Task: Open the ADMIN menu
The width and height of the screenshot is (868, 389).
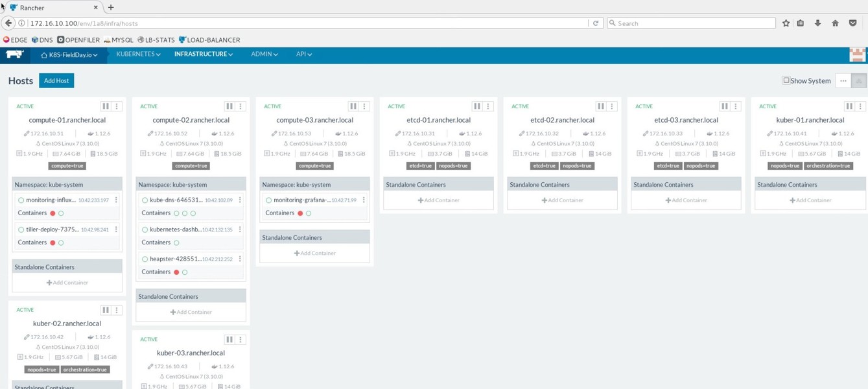Action: 264,54
